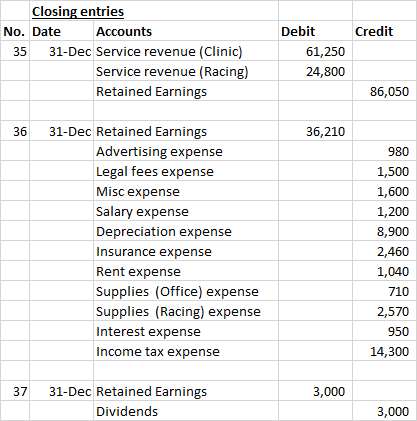Screen dimensions: 417x421
Task: Select the 24,800 debit amount
Action: click(315, 71)
